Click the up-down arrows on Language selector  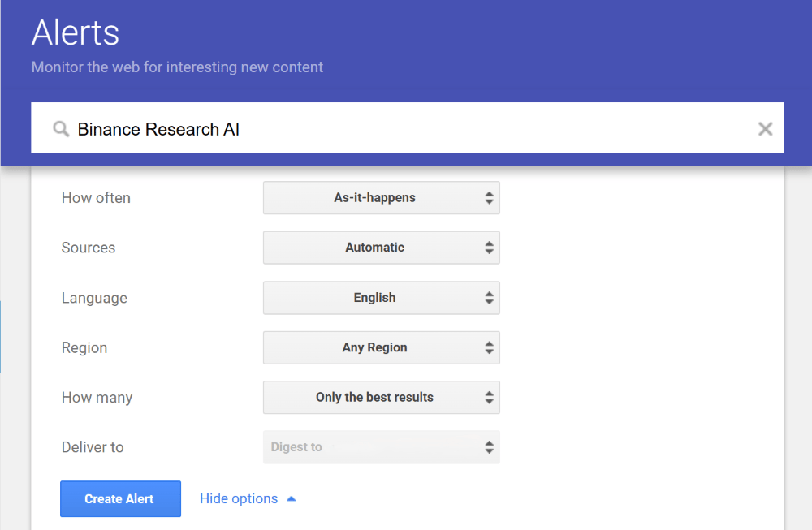(489, 298)
